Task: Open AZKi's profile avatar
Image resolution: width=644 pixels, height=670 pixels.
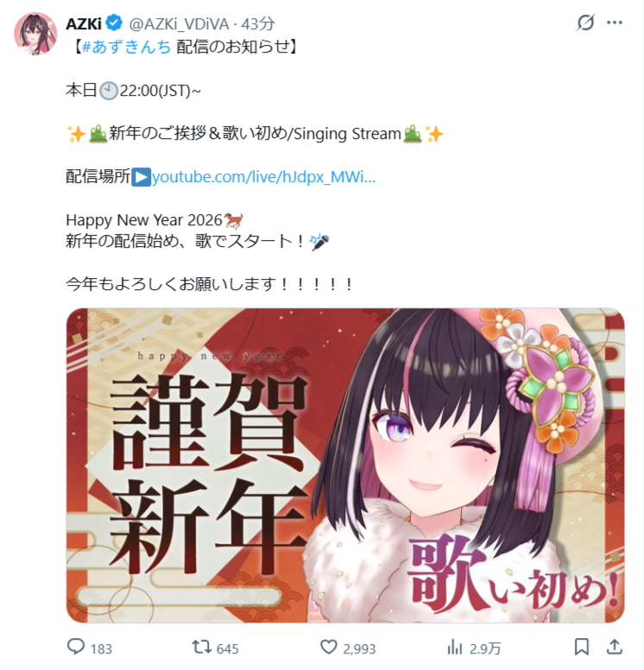Action: [x=35, y=34]
